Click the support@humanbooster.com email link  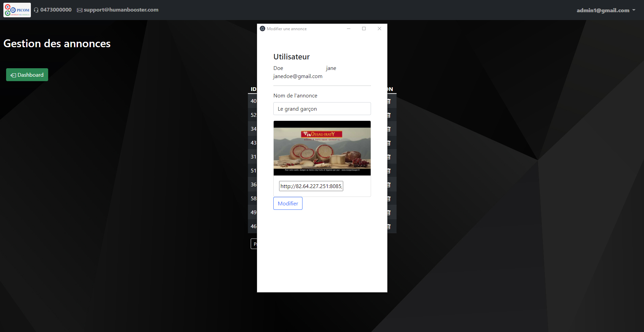click(x=121, y=10)
